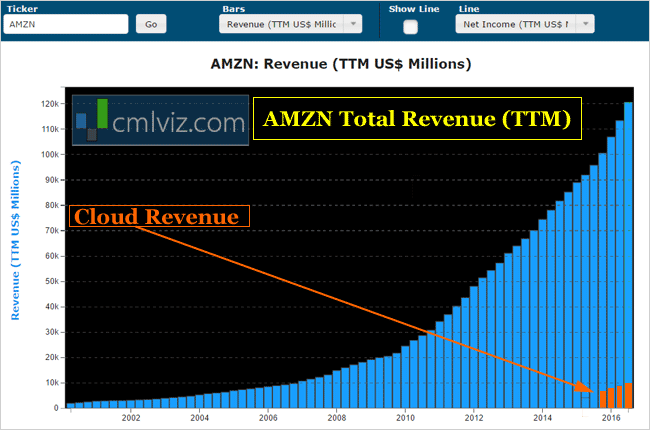Click the arrow on the Line dropdown

click(586, 24)
